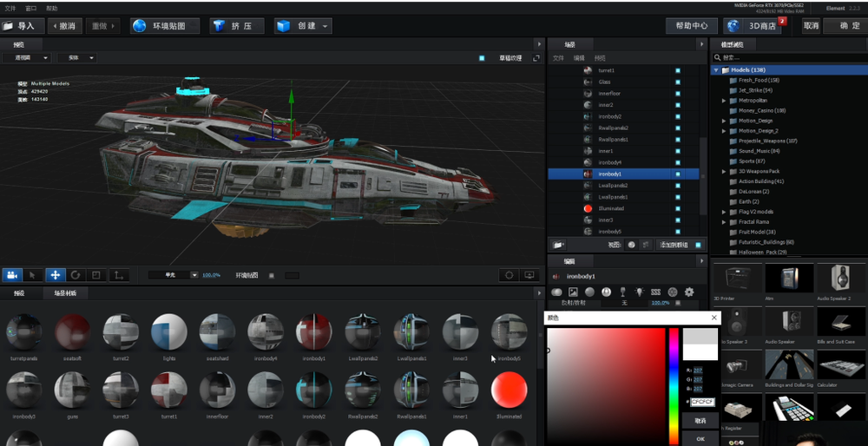
Task: Click the 确定 confirm button
Action: [x=845, y=26]
